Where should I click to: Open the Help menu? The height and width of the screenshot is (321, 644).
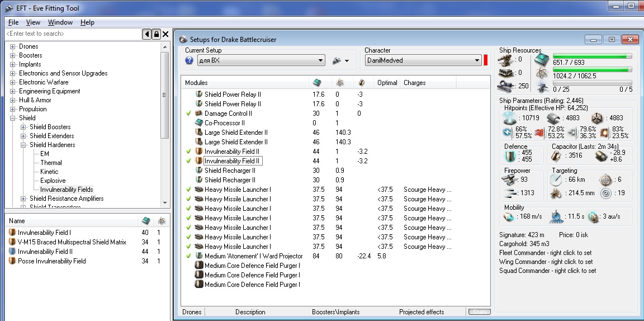87,22
